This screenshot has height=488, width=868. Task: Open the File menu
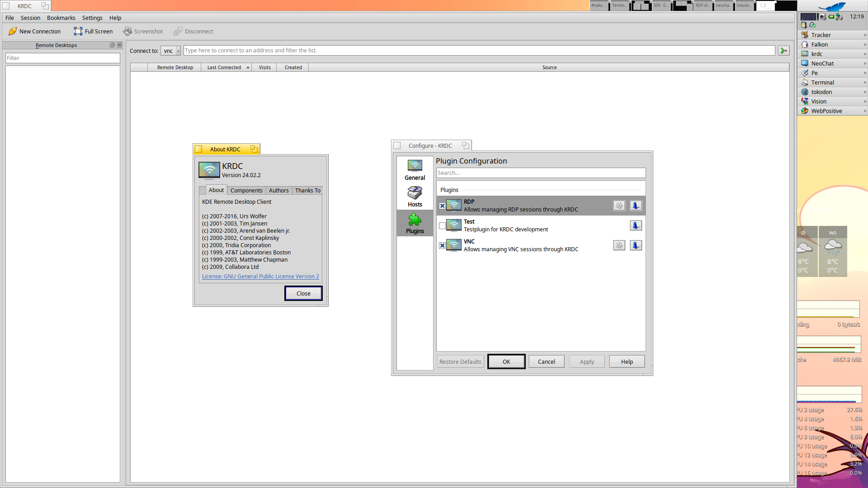9,18
